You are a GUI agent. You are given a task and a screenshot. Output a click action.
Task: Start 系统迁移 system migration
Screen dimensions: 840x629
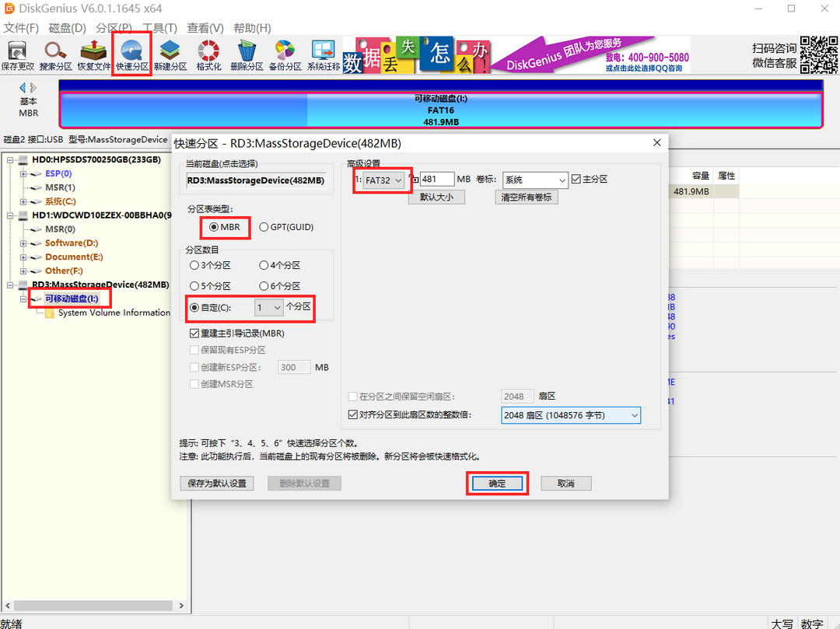322,53
